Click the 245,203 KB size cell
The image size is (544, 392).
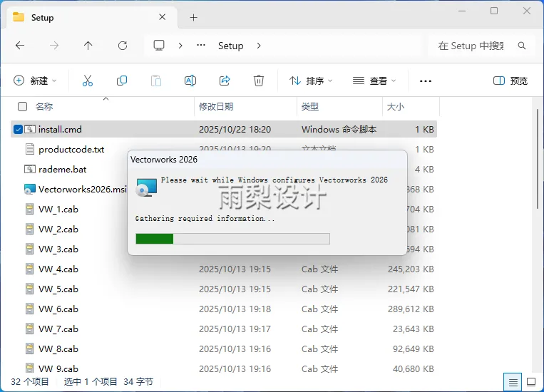click(x=411, y=269)
